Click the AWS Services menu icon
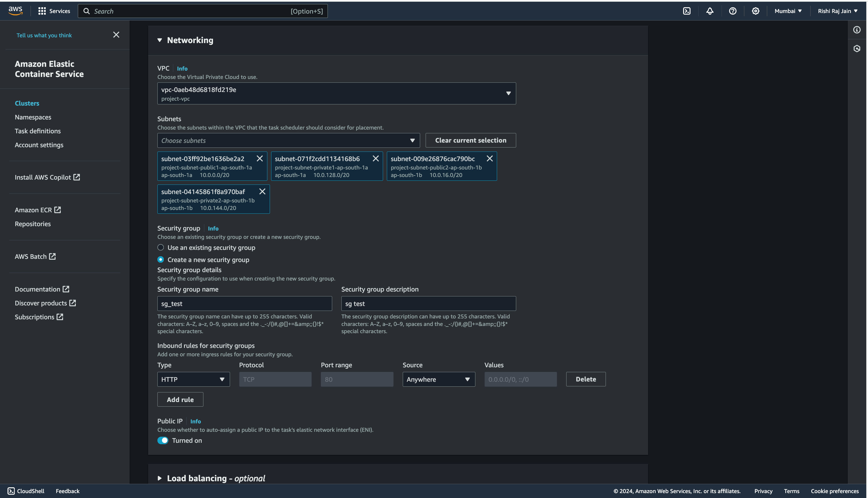The width and height of the screenshot is (868, 498). coord(42,11)
